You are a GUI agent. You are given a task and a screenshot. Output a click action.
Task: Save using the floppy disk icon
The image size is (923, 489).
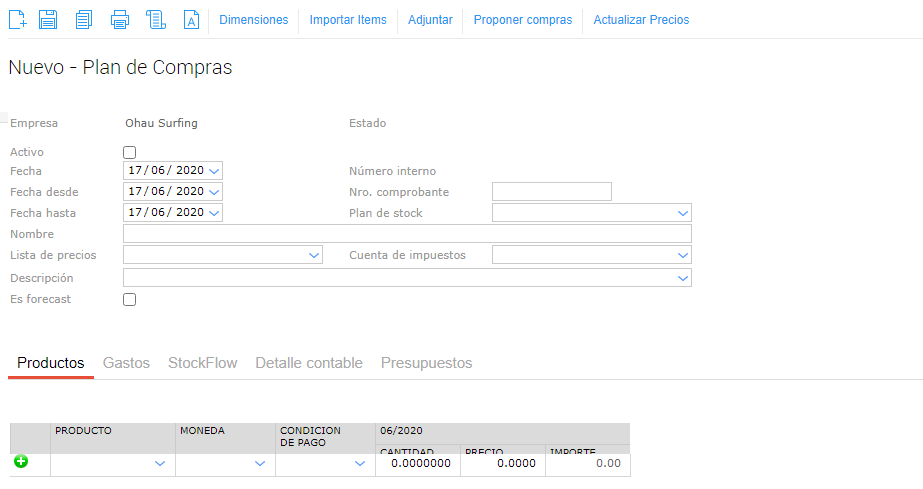click(48, 20)
